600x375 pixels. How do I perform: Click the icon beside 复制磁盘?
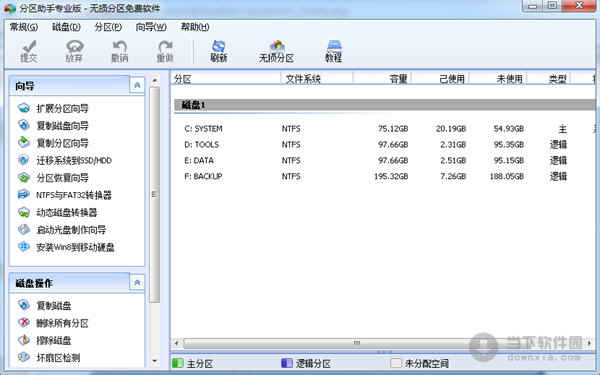(24, 305)
